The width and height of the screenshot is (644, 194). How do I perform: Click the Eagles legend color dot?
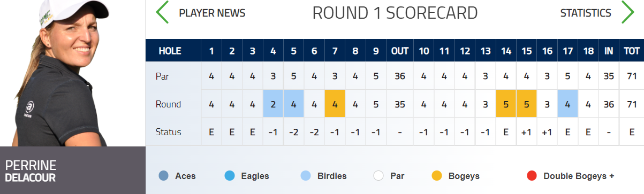tap(230, 176)
